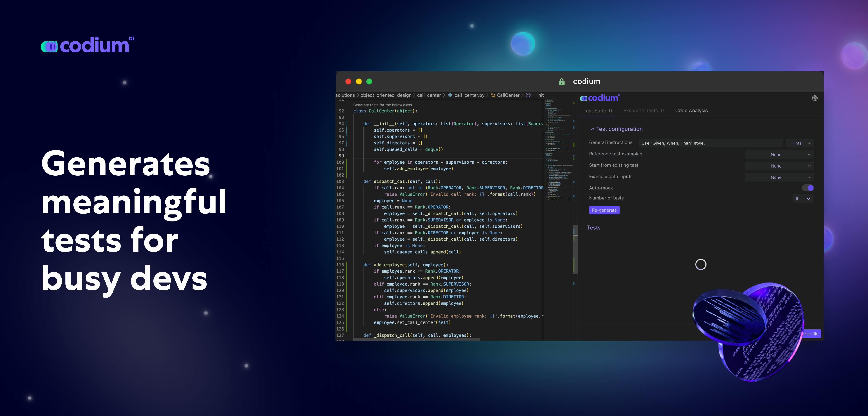
Task: Click 'Generate tests for the below class' link
Action: 382,105
